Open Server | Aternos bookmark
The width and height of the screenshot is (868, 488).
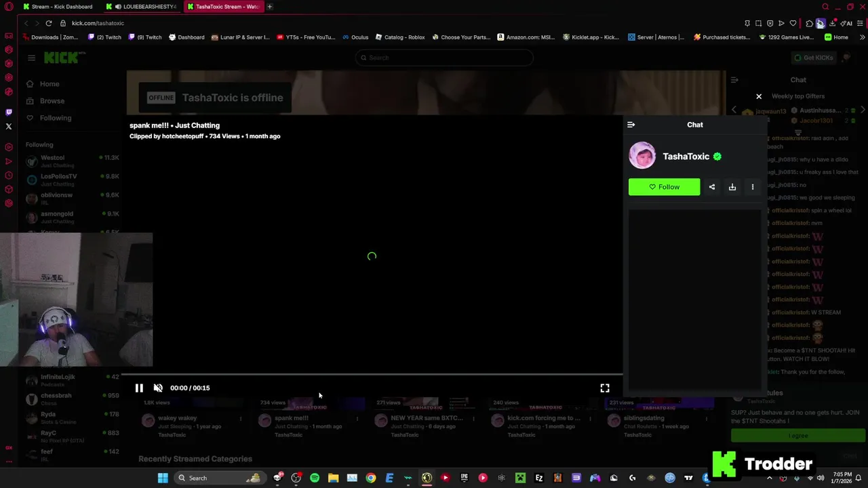656,37
